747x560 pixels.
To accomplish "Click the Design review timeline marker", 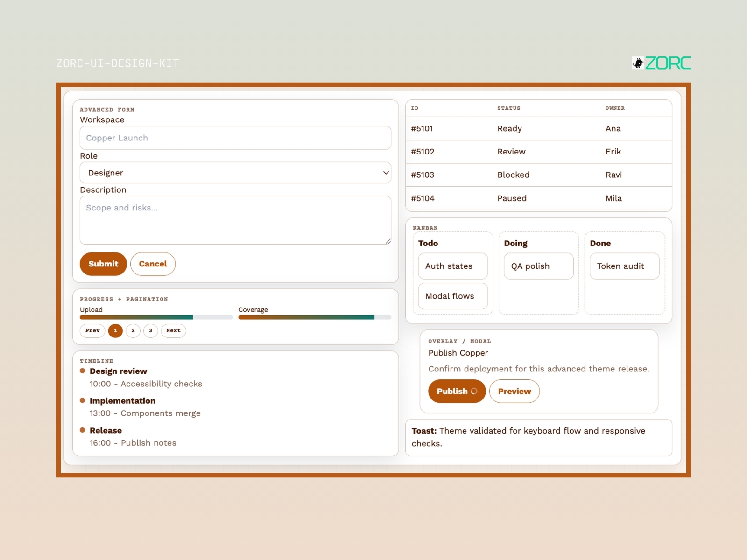I will (x=83, y=371).
